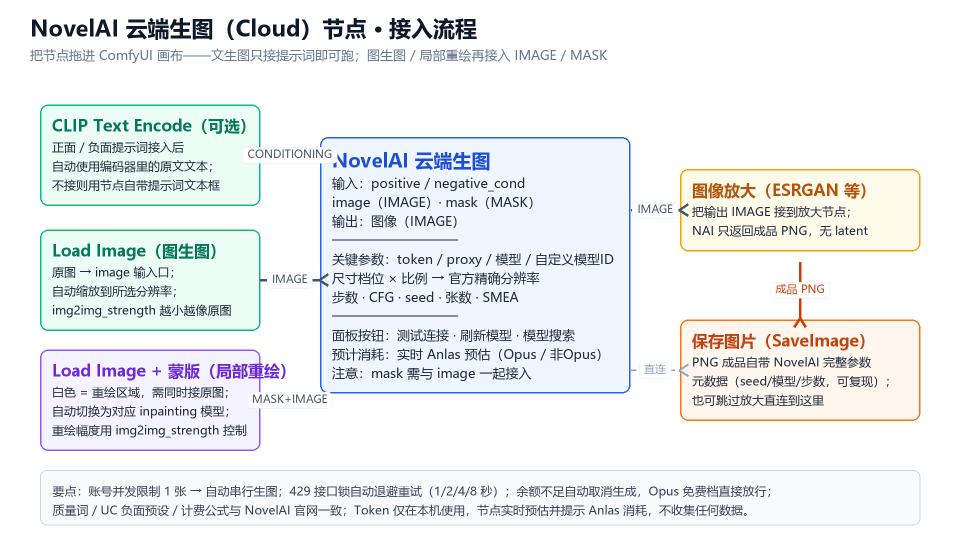
Task: Click the "MASK+IMAGE" connection label
Action: [x=289, y=399]
